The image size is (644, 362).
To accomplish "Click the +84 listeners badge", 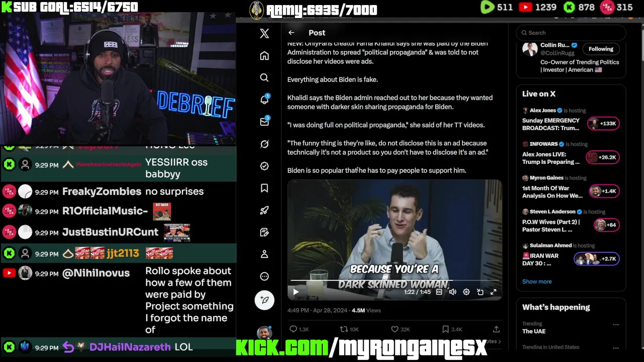I will pyautogui.click(x=606, y=225).
